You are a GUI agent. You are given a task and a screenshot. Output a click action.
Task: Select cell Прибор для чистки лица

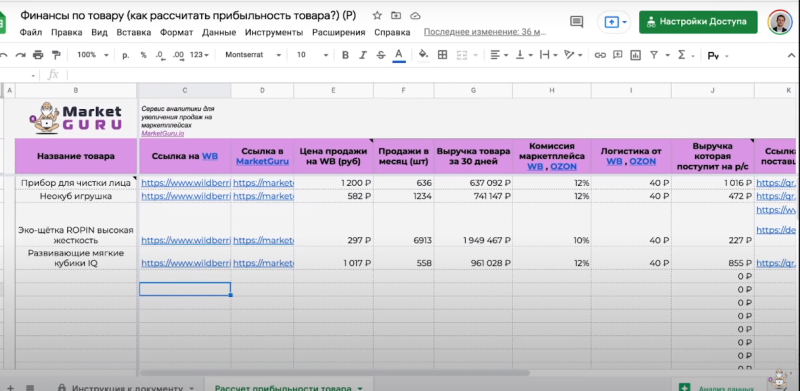click(x=76, y=183)
